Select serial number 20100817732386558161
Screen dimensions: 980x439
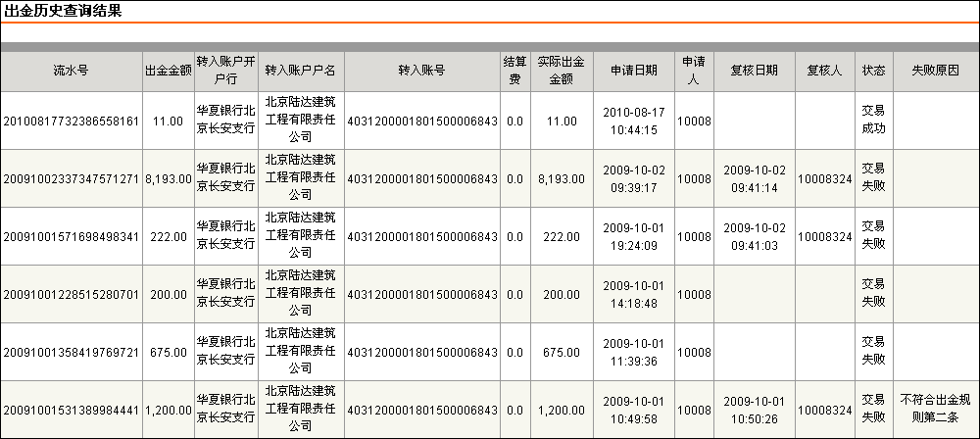[x=72, y=122]
